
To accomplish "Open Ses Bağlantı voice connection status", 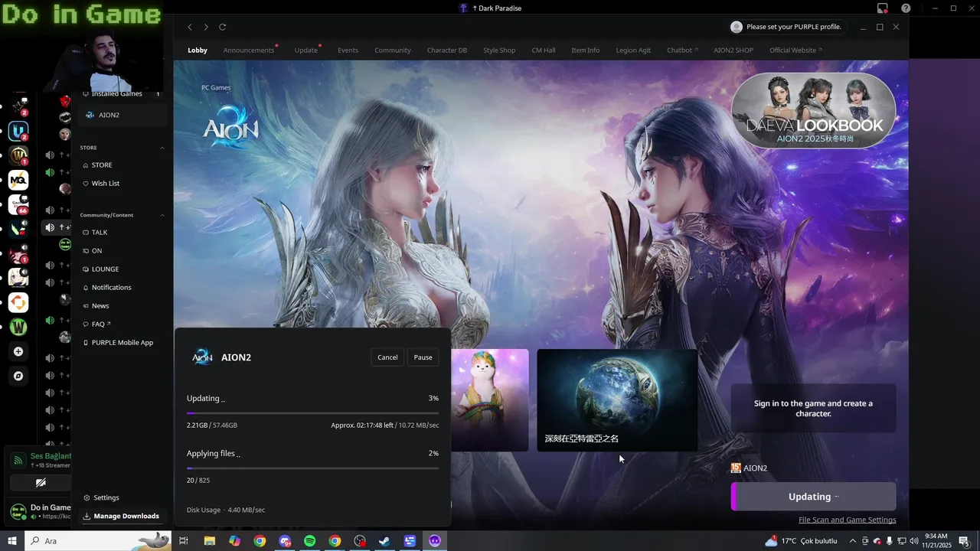I will (51, 456).
